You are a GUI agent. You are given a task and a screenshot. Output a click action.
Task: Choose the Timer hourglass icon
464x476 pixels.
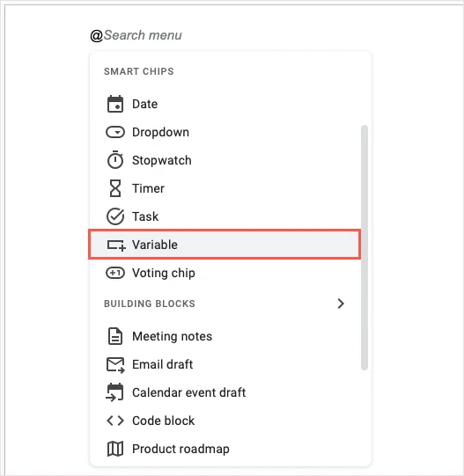pos(115,188)
